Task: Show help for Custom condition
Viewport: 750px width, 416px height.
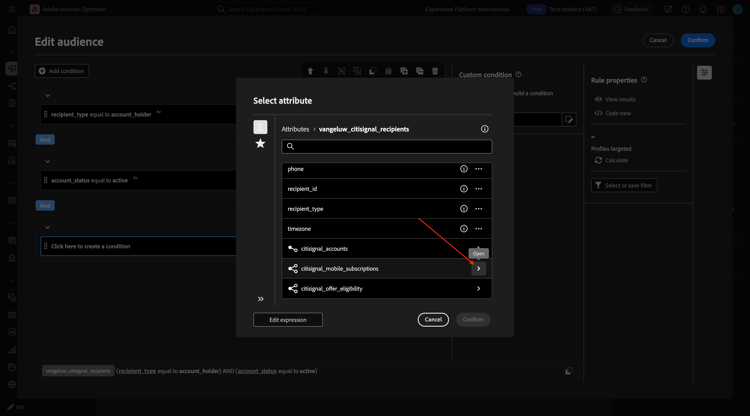Action: point(518,75)
